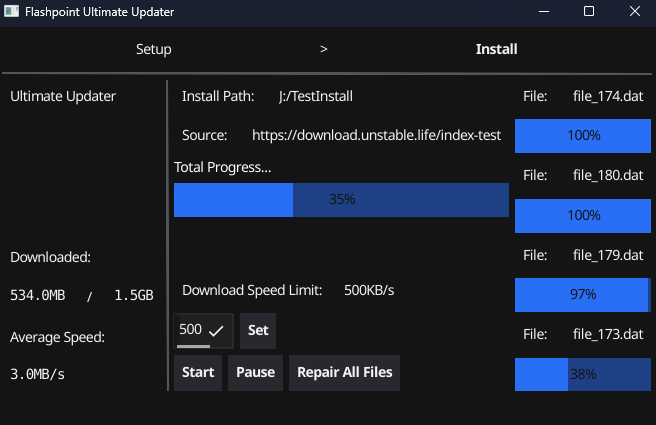Click the file_173.dat progress bar at 38%

tap(583, 374)
